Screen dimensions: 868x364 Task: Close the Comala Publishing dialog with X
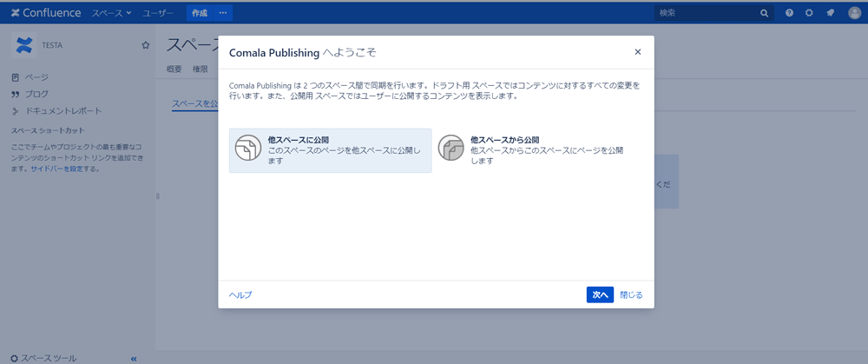click(x=638, y=52)
